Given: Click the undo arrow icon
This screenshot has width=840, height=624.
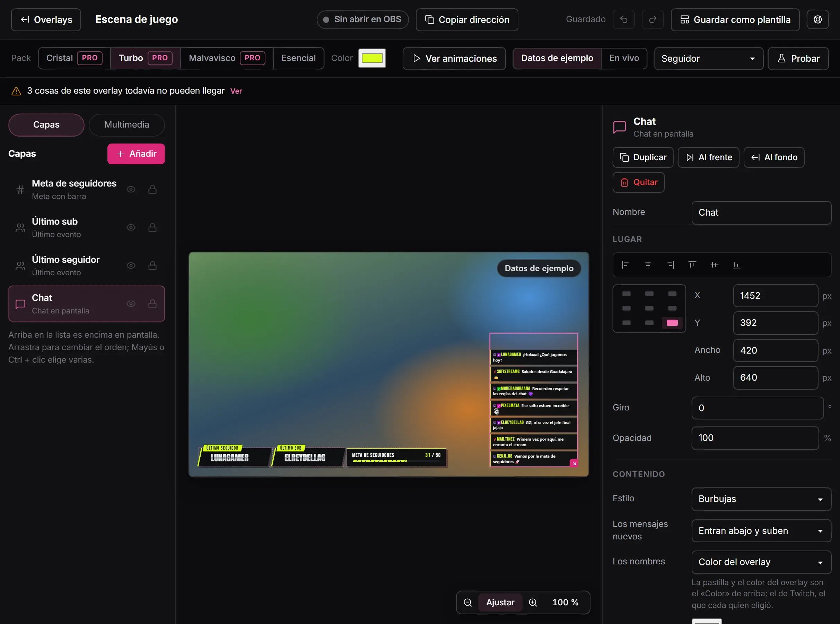Looking at the screenshot, I should click(624, 20).
